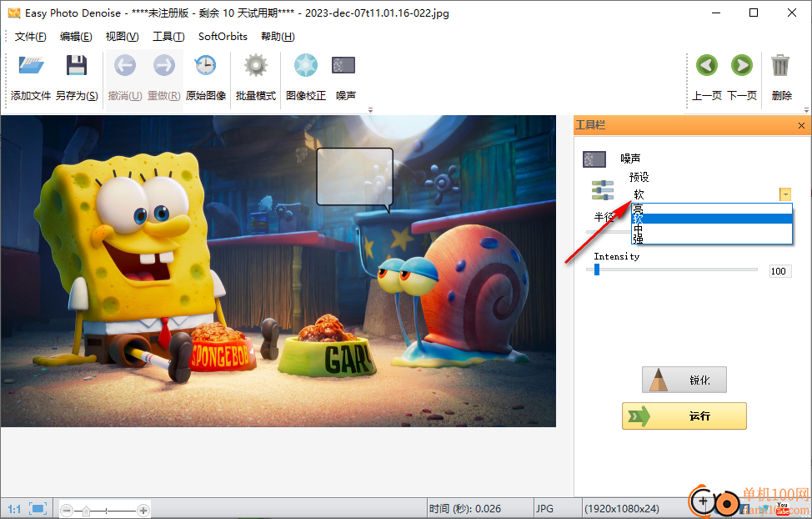812x519 pixels.
Task: Choose 亮 in preset list
Action: (x=712, y=209)
